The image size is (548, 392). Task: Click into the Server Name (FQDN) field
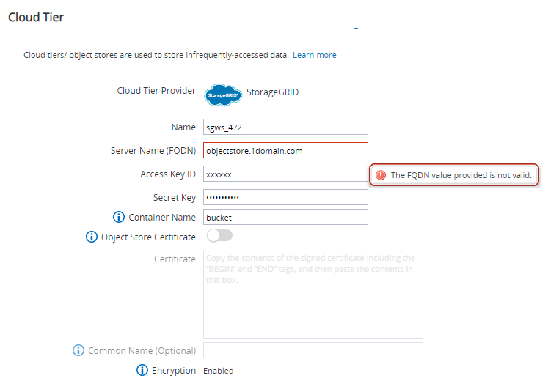(285, 151)
